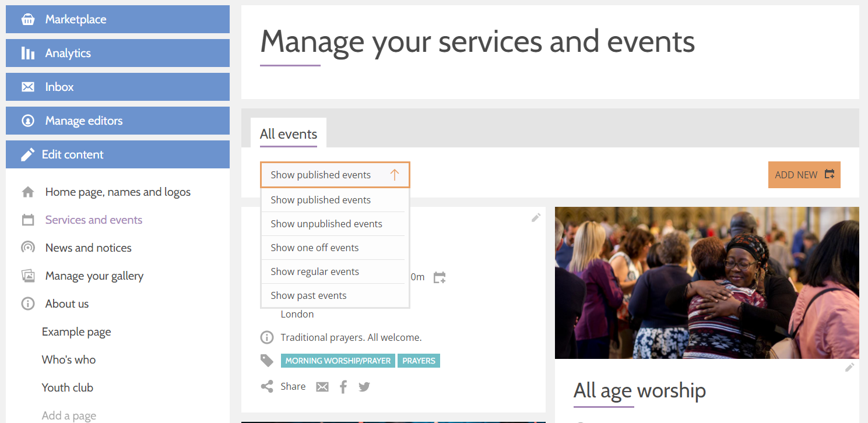Share event on Twitter
Screen dimensions: 868x423
point(364,387)
